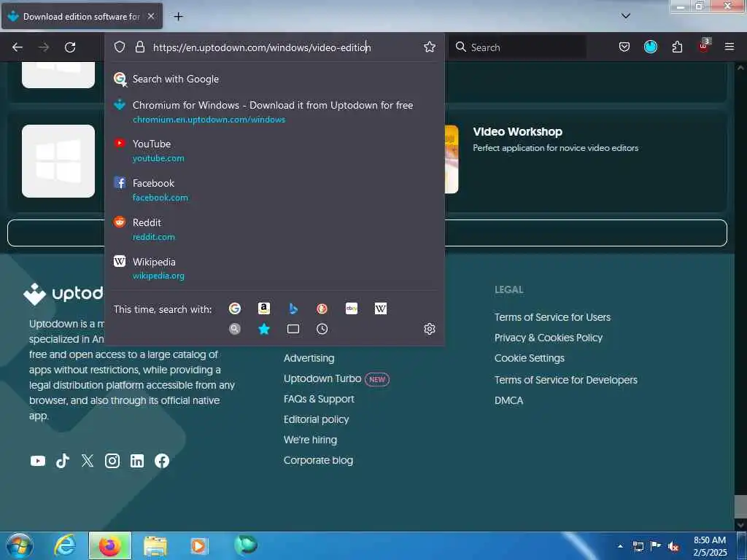Launch Internet Explorer from the taskbar

point(64,545)
